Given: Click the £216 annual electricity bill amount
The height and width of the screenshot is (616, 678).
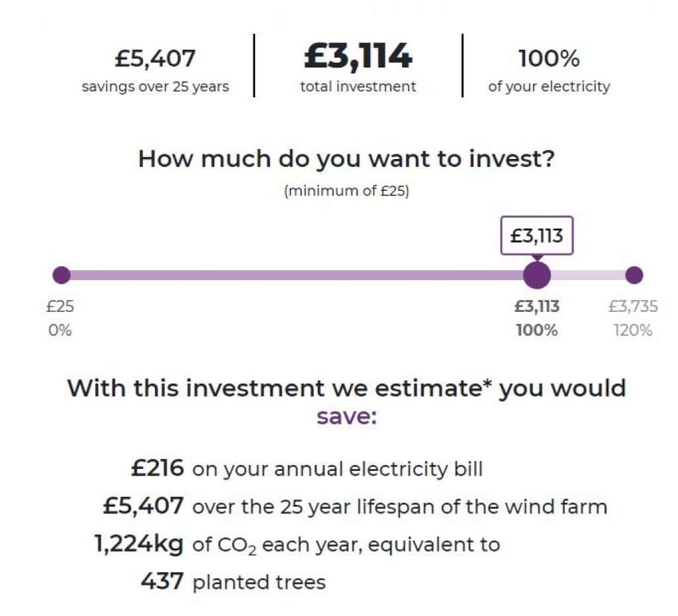Looking at the screenshot, I should pos(158,468).
